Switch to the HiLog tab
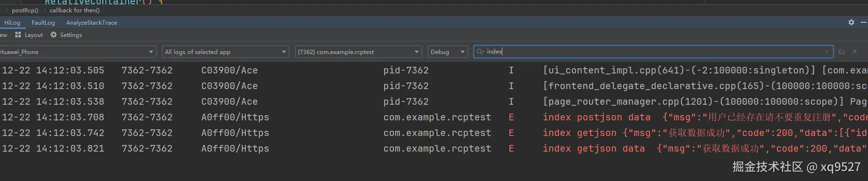The height and width of the screenshot is (181, 868). coord(12,22)
